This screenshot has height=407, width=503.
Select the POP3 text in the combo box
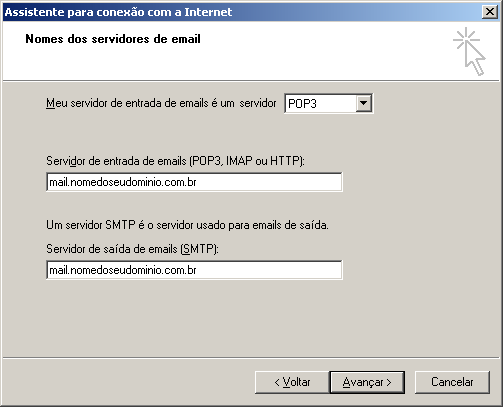[302, 104]
